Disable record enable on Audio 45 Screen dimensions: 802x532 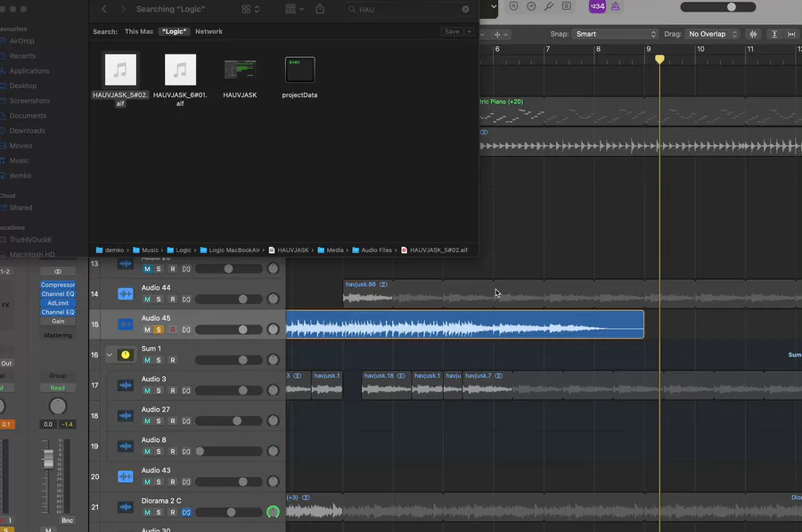[x=173, y=330]
